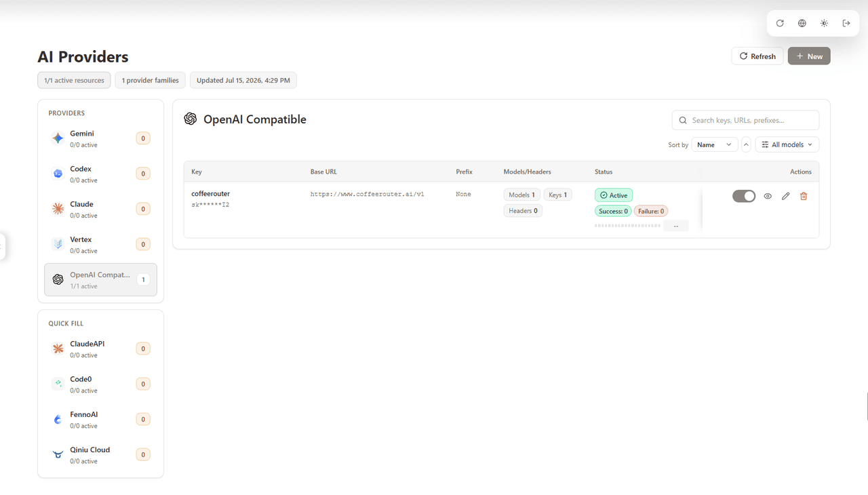
Task: Click the New button
Action: pos(809,56)
